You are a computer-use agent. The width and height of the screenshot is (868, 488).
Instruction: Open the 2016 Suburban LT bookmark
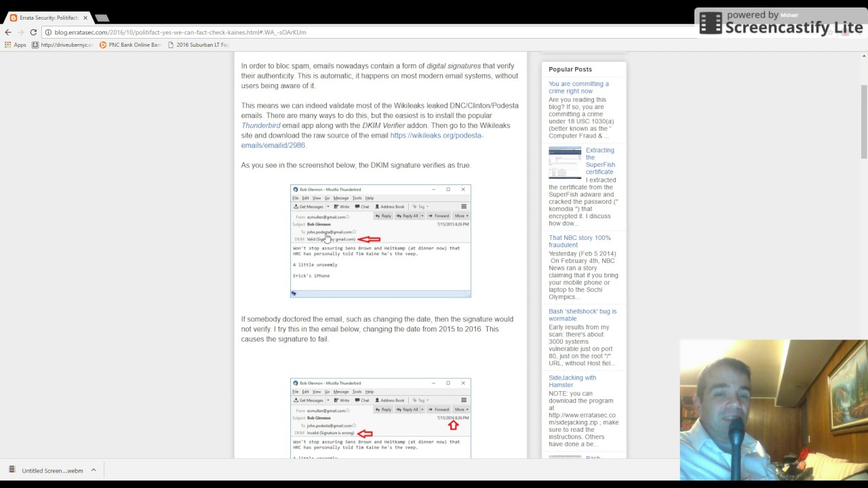pos(198,45)
